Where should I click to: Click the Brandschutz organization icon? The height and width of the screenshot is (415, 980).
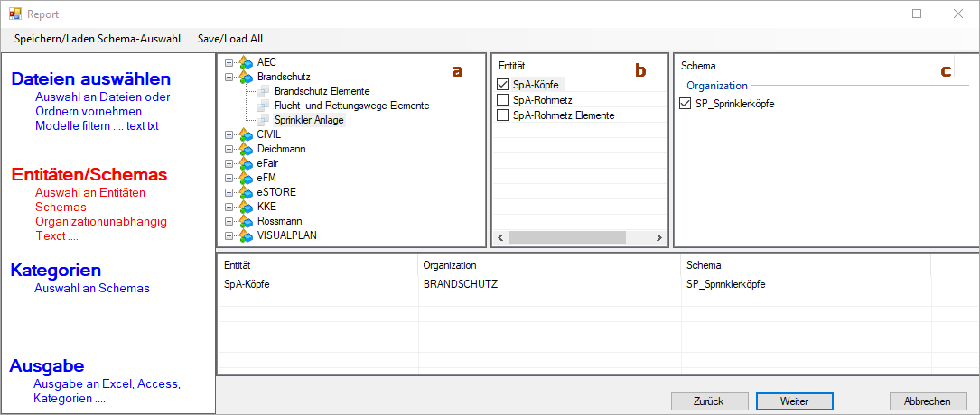click(x=246, y=77)
